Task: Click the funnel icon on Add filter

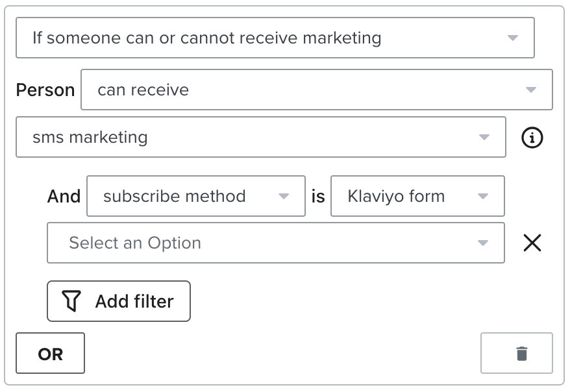Action: click(71, 301)
